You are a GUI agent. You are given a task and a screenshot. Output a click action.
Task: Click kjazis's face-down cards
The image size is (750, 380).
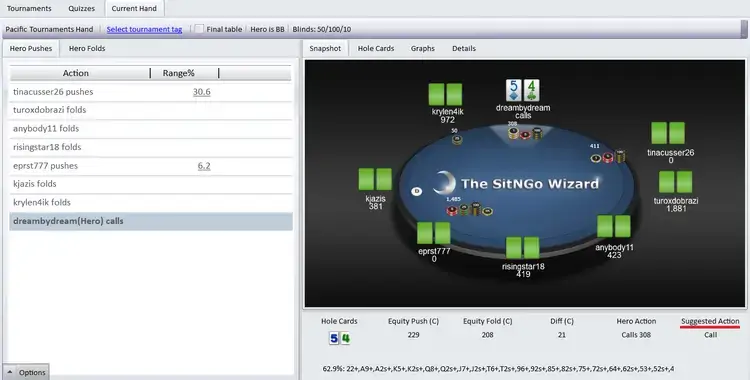click(375, 179)
